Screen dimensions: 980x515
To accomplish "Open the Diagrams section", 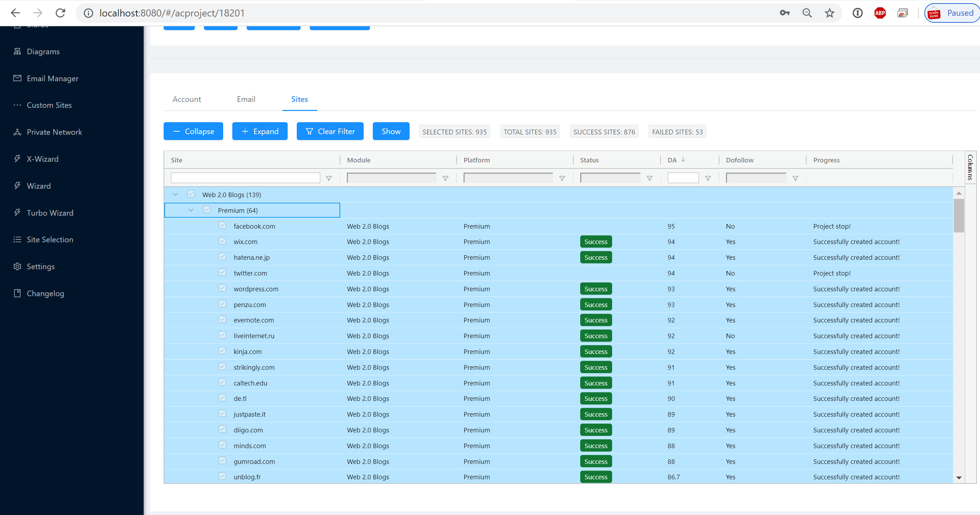I will 43,51.
